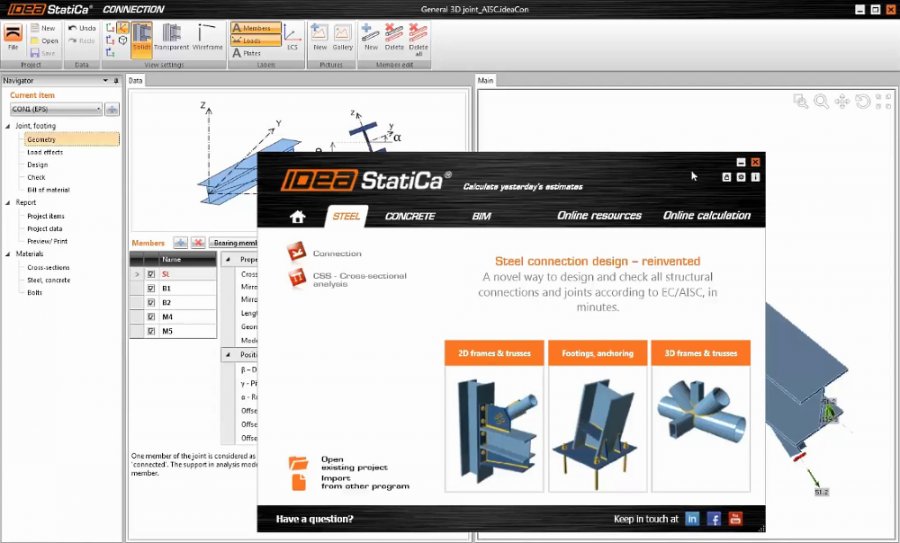This screenshot has width=900, height=543.
Task: Toggle Loads labels
Action: 255,40
